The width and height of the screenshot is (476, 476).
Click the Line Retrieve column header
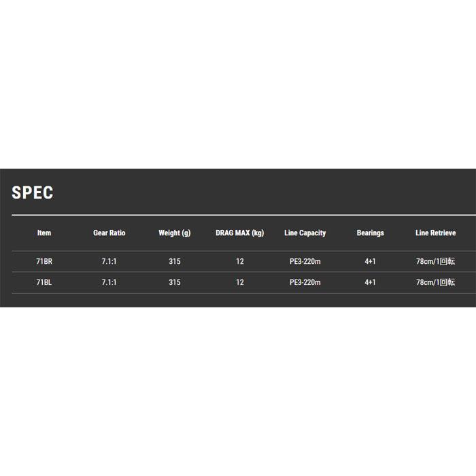click(436, 233)
